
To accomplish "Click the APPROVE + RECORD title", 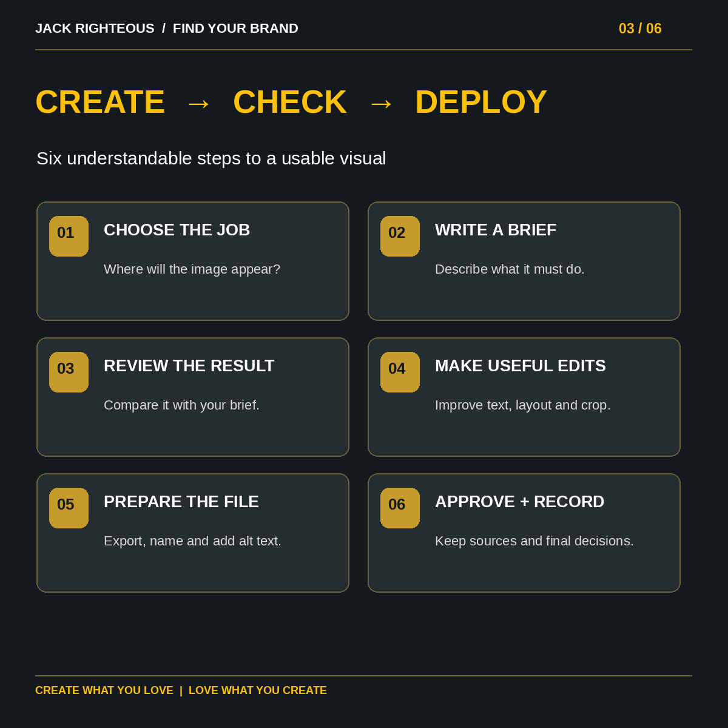I will 520,502.
